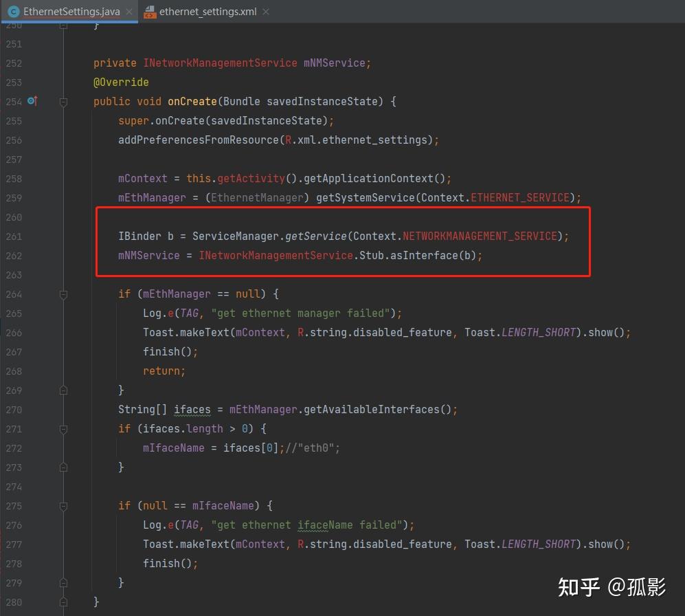
Task: Click the overriding-method gutter icon beside line 254
Action: (x=32, y=101)
